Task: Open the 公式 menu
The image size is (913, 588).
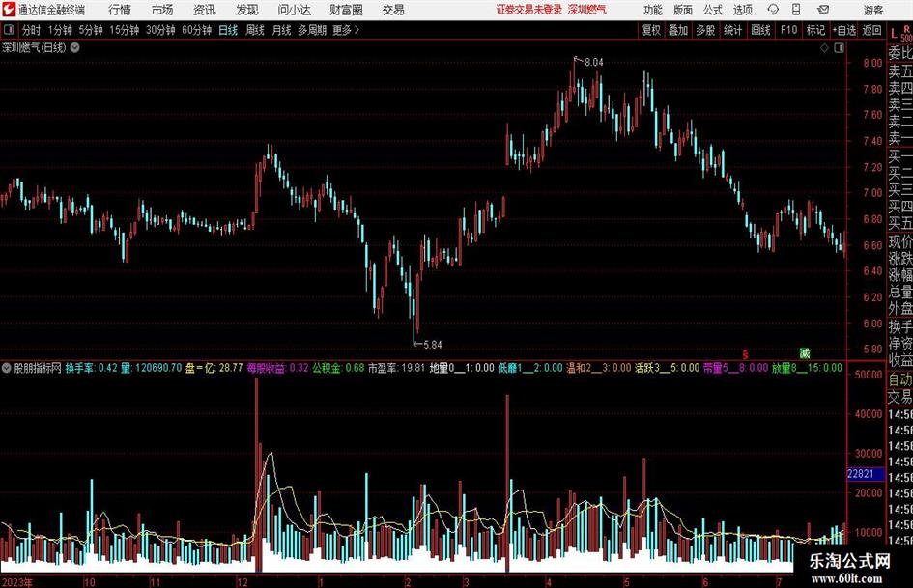Action: [x=712, y=10]
